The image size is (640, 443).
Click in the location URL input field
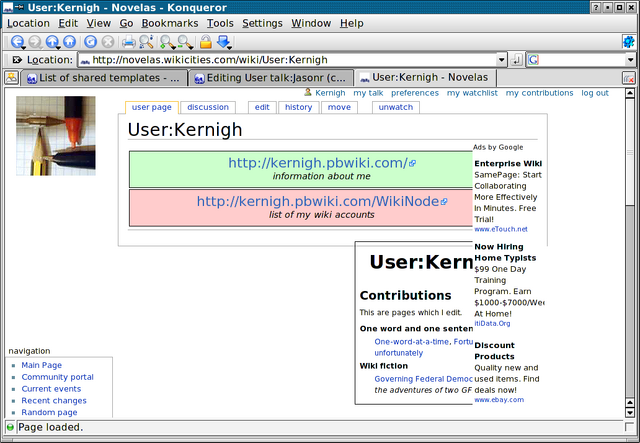click(x=288, y=60)
